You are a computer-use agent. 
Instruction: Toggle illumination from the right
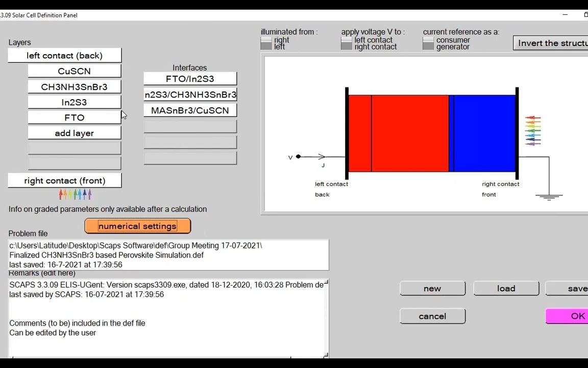coord(266,40)
